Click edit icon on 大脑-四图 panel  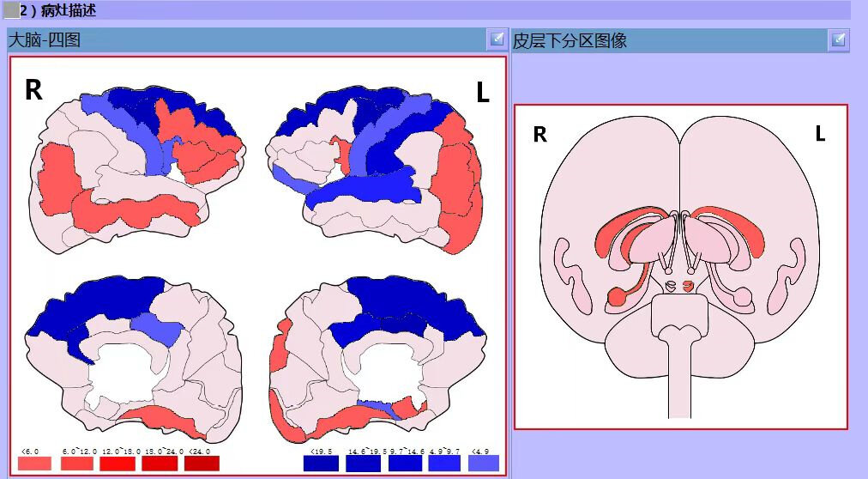point(497,39)
